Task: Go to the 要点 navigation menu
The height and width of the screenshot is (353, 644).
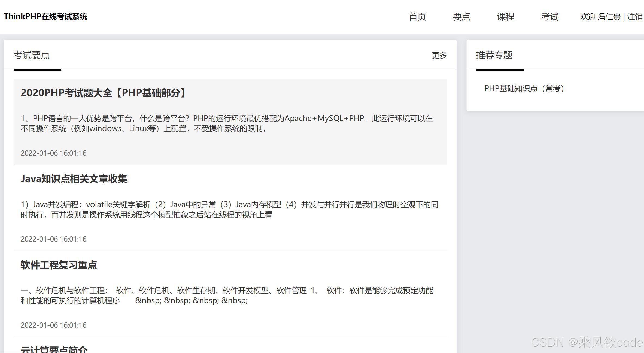Action: point(461,17)
